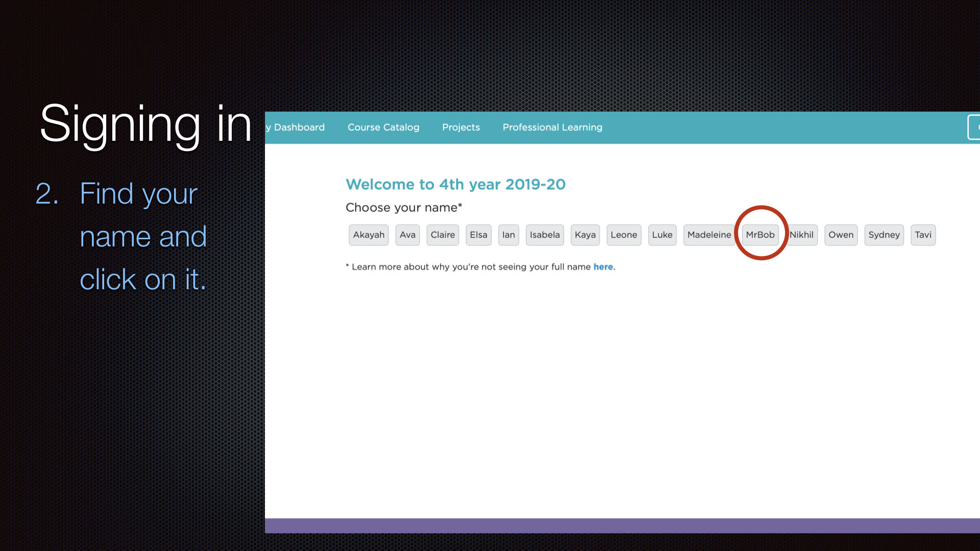Select the Tavi name button
Image resolution: width=980 pixels, height=551 pixels.
coord(923,235)
